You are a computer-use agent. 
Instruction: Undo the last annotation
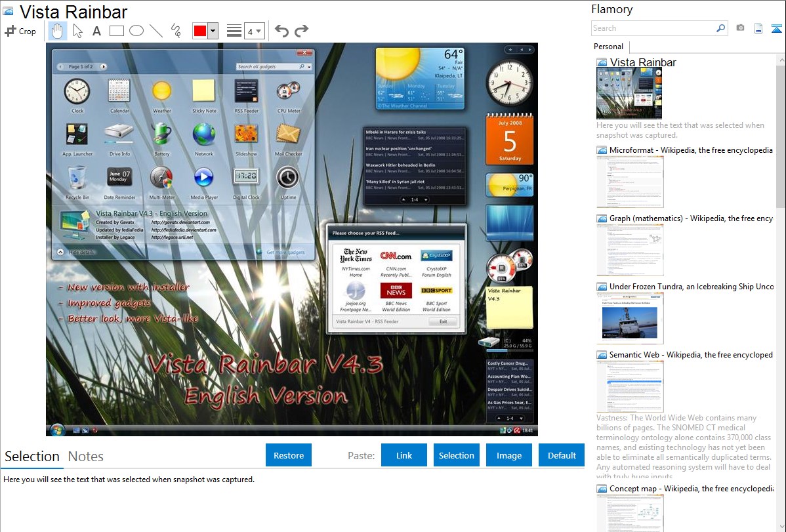(281, 31)
